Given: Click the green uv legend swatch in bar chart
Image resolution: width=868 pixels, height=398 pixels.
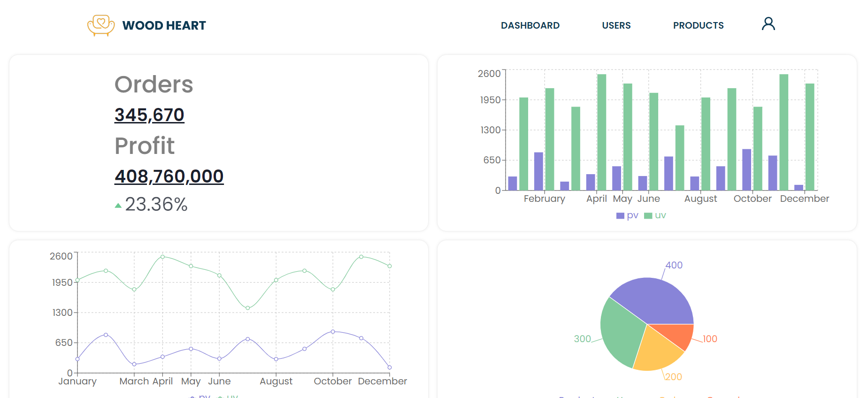Looking at the screenshot, I should point(648,216).
